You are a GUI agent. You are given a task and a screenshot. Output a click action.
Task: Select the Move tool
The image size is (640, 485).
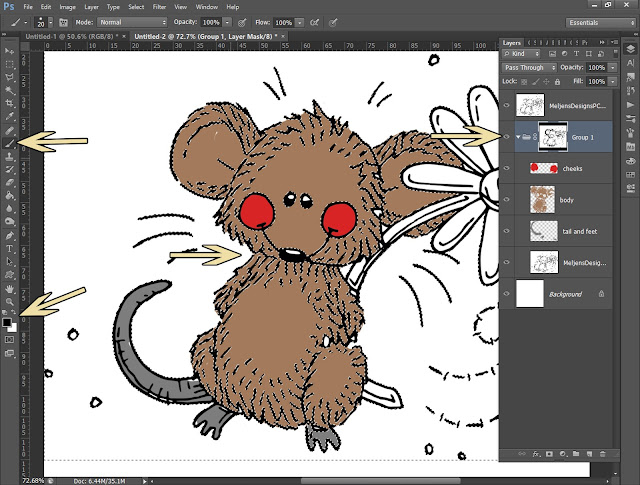click(9, 49)
